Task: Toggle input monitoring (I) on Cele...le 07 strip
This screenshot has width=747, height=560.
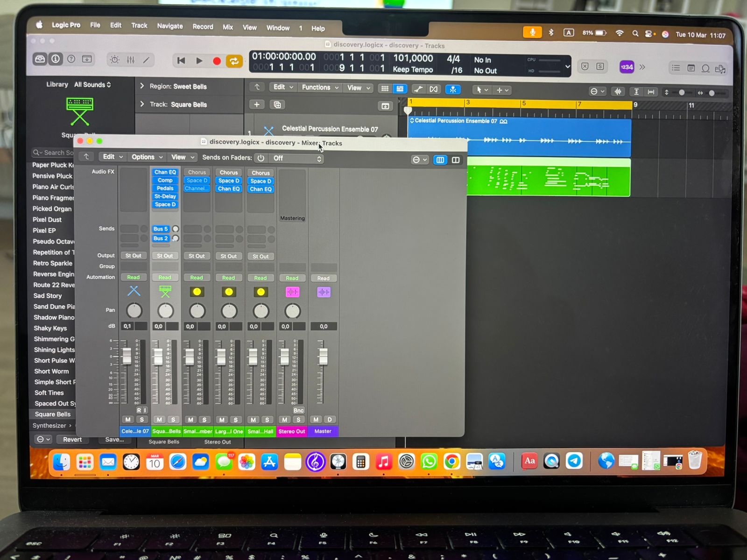Action: pyautogui.click(x=145, y=410)
